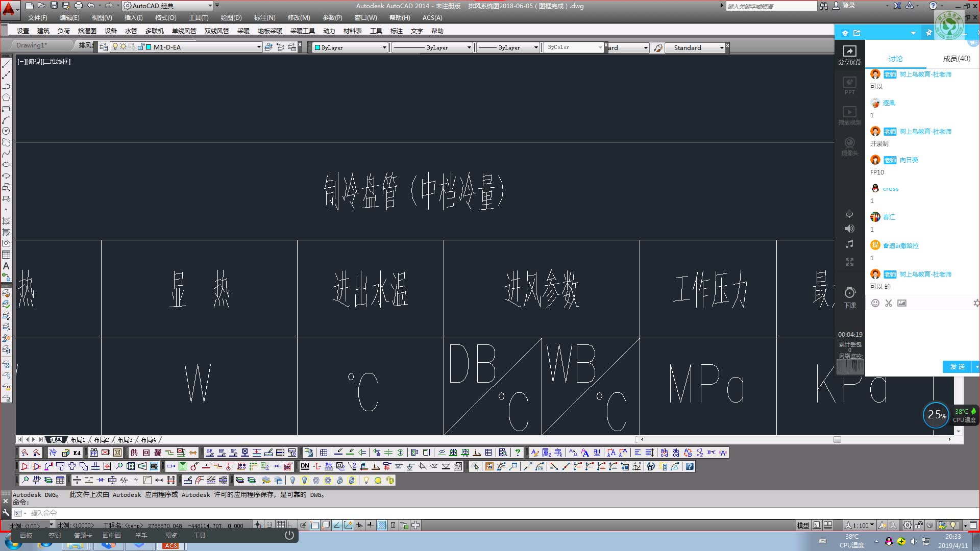Click the search keyword input box

[x=771, y=6]
